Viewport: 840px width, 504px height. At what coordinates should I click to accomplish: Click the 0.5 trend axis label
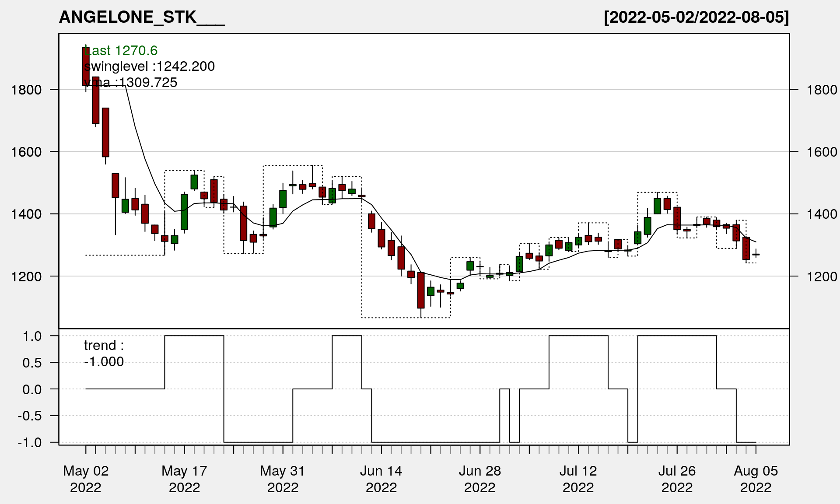click(x=32, y=363)
